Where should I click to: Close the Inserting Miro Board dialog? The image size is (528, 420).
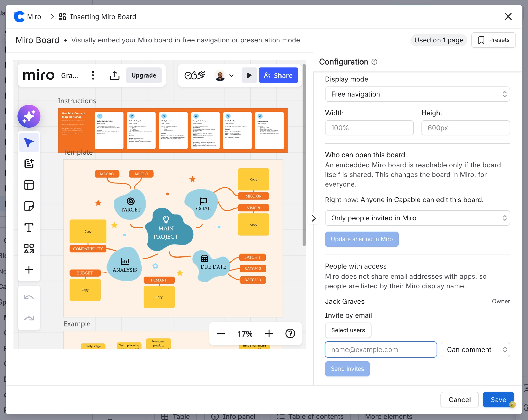click(508, 16)
